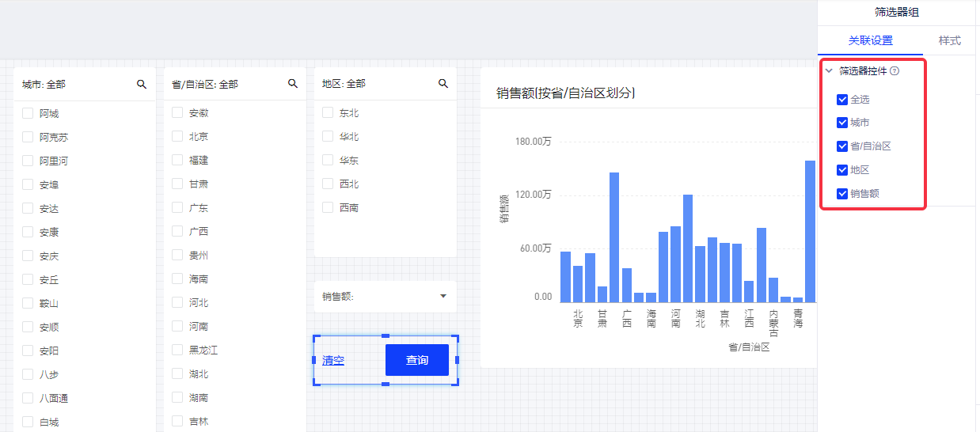Click the tallest bar above 青海 label
The height and width of the screenshot is (432, 980).
[810, 229]
